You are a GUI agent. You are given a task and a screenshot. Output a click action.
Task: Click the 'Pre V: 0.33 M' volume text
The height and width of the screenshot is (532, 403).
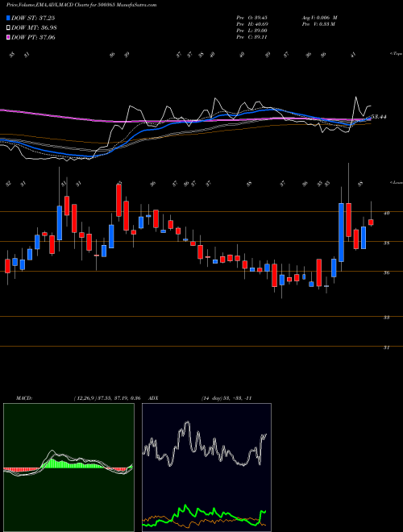pos(318,24)
